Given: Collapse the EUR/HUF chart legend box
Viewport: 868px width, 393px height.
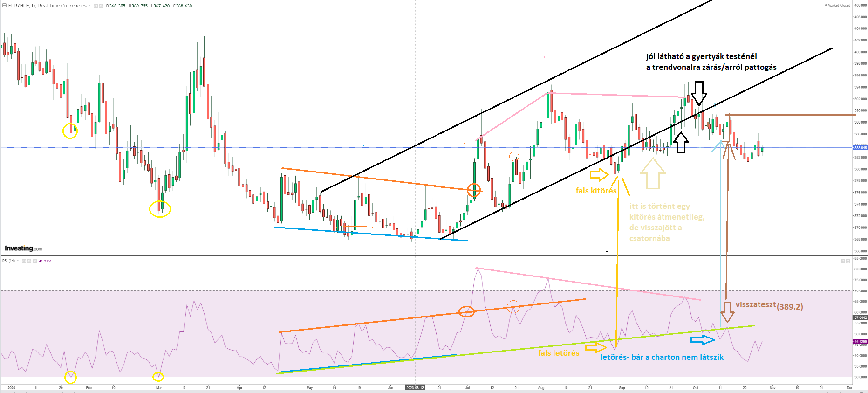Looking at the screenshot, I should pos(5,6).
